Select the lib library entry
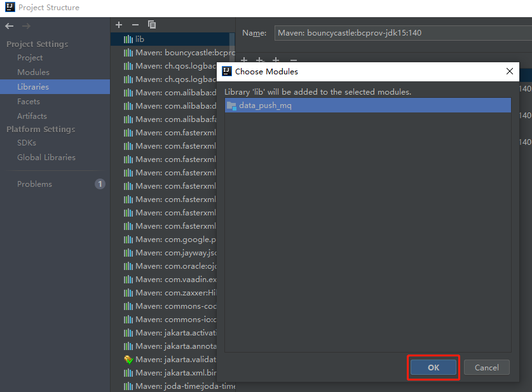Screen dimensions: 532x392 coord(172,39)
